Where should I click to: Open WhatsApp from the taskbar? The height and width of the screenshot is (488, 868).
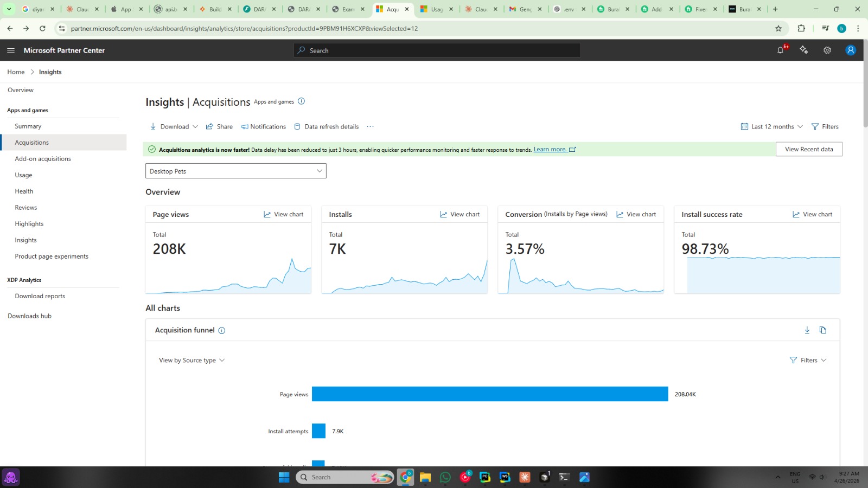[445, 477]
